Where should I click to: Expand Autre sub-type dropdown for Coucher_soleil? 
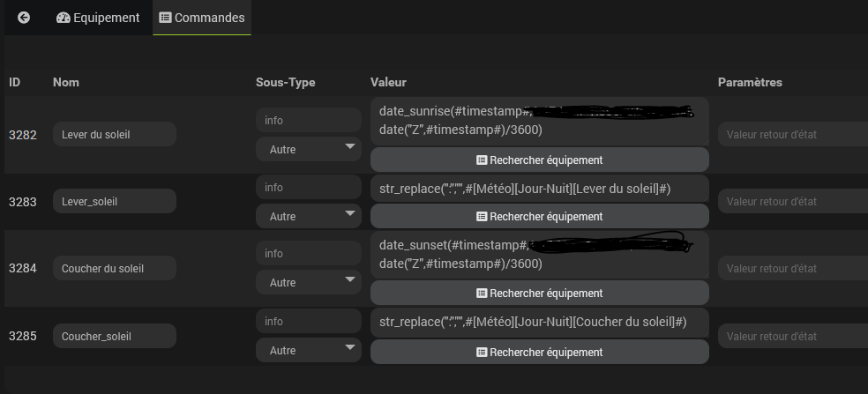click(x=308, y=350)
